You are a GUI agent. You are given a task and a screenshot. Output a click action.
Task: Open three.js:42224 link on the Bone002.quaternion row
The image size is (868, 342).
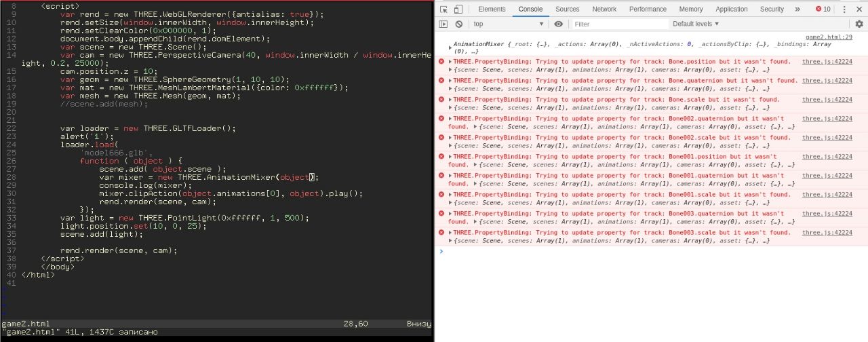coord(827,119)
